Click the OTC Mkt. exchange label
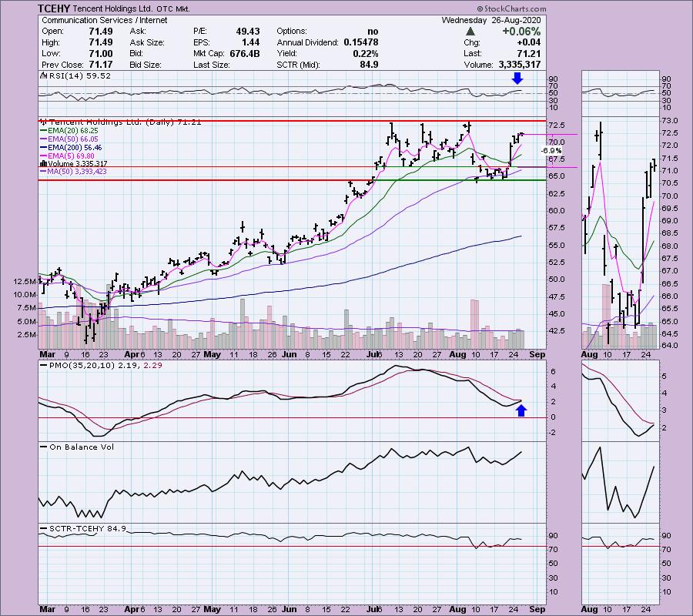This screenshot has width=693, height=616. [x=172, y=8]
